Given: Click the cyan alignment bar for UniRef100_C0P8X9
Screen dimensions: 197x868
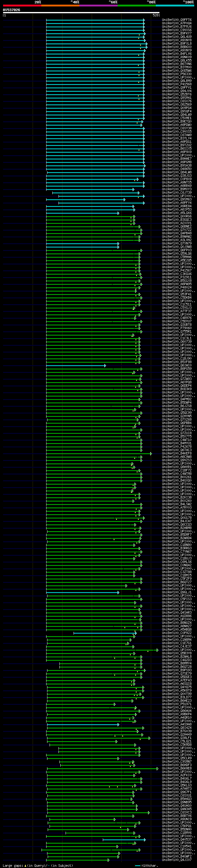Looking at the screenshot, I should 93,179.
